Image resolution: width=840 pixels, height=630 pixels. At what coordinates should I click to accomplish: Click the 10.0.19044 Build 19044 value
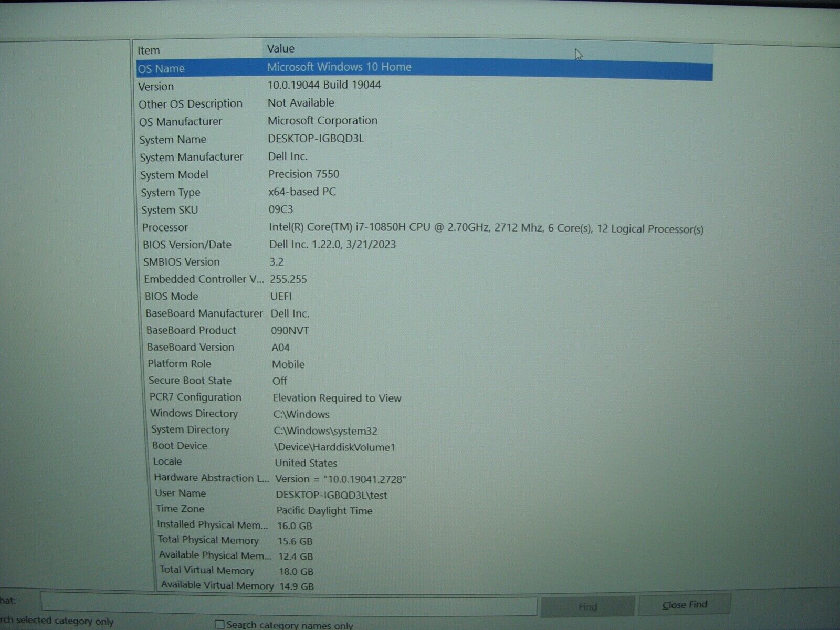tap(324, 85)
